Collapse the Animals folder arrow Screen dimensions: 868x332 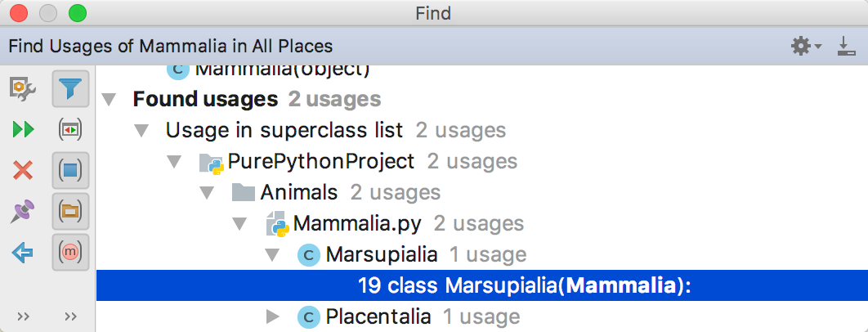point(207,193)
